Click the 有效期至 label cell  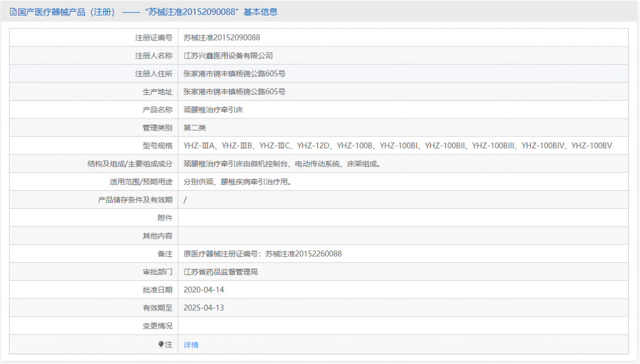(x=94, y=308)
